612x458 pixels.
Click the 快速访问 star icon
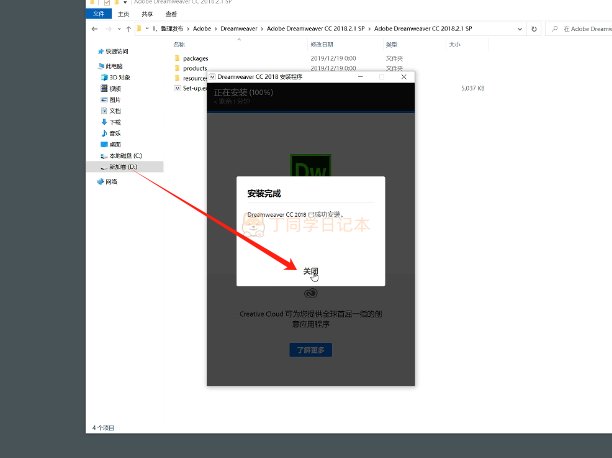(x=101, y=52)
